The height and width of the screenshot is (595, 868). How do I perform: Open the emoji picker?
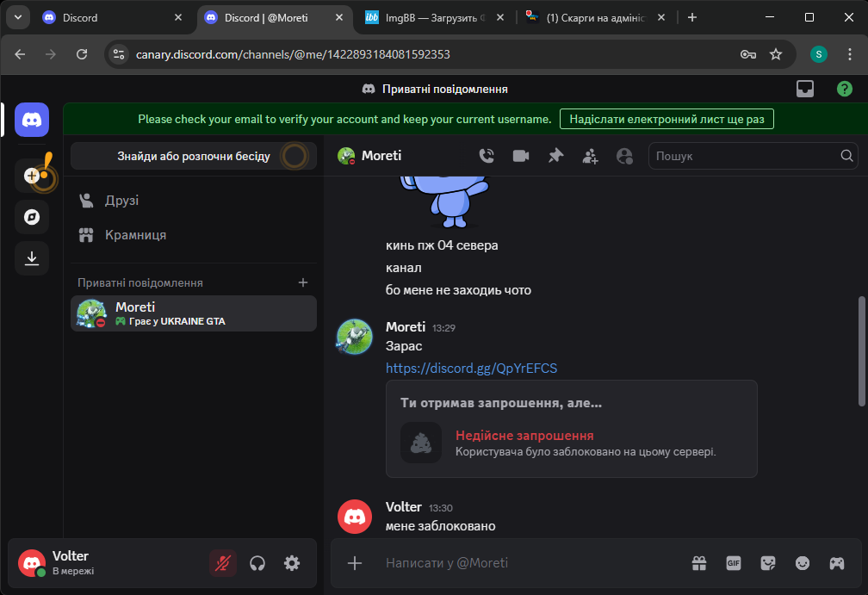pos(803,563)
